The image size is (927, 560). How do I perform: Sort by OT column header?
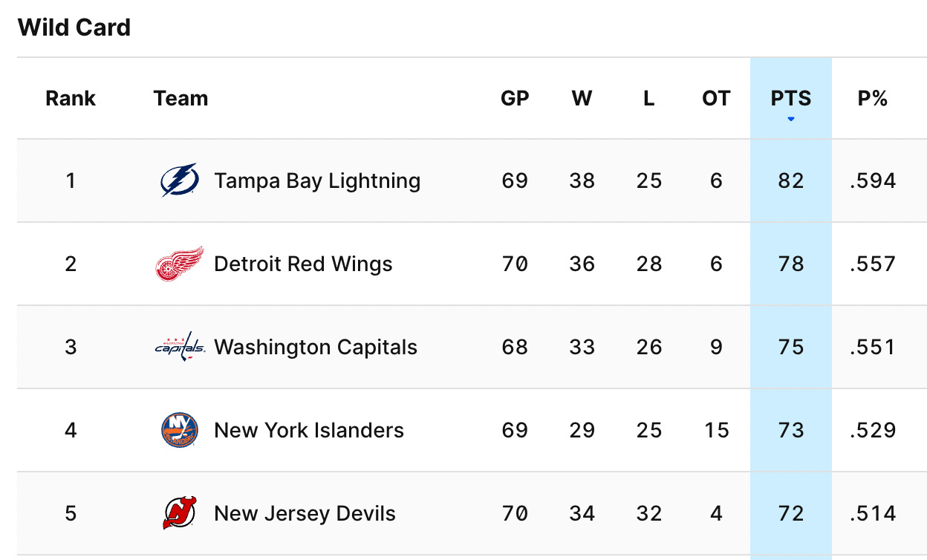(x=716, y=98)
